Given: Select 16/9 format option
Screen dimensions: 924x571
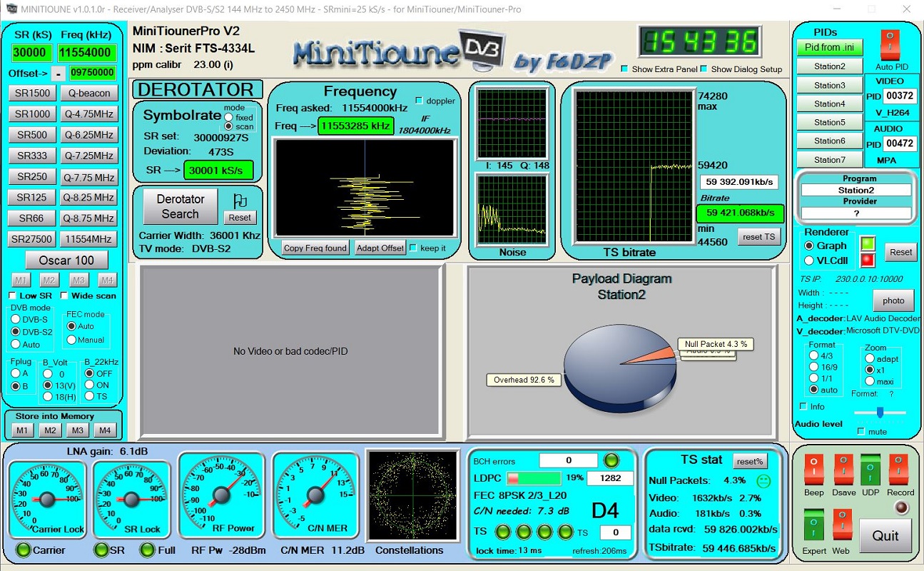Looking at the screenshot, I should (813, 367).
